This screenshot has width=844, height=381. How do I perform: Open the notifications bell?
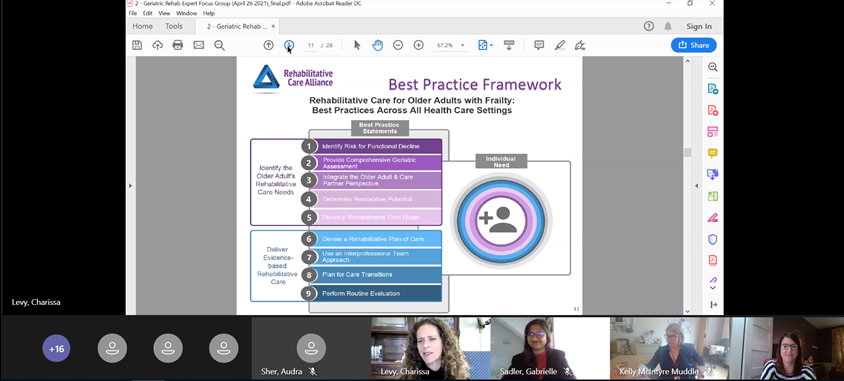668,26
